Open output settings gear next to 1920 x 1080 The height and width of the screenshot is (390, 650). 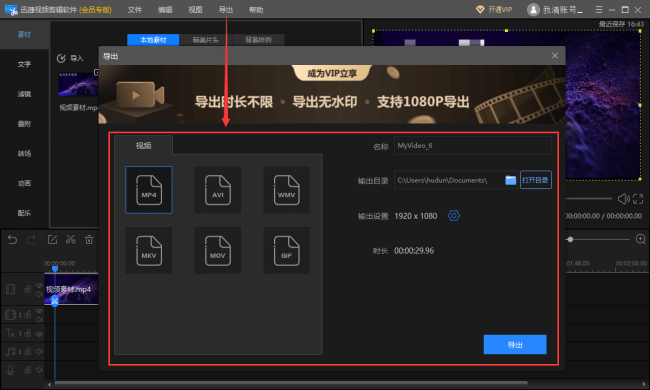coord(454,216)
